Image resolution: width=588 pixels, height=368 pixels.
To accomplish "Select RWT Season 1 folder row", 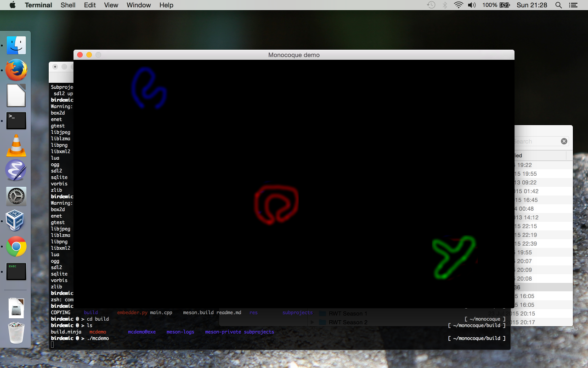I will click(348, 313).
